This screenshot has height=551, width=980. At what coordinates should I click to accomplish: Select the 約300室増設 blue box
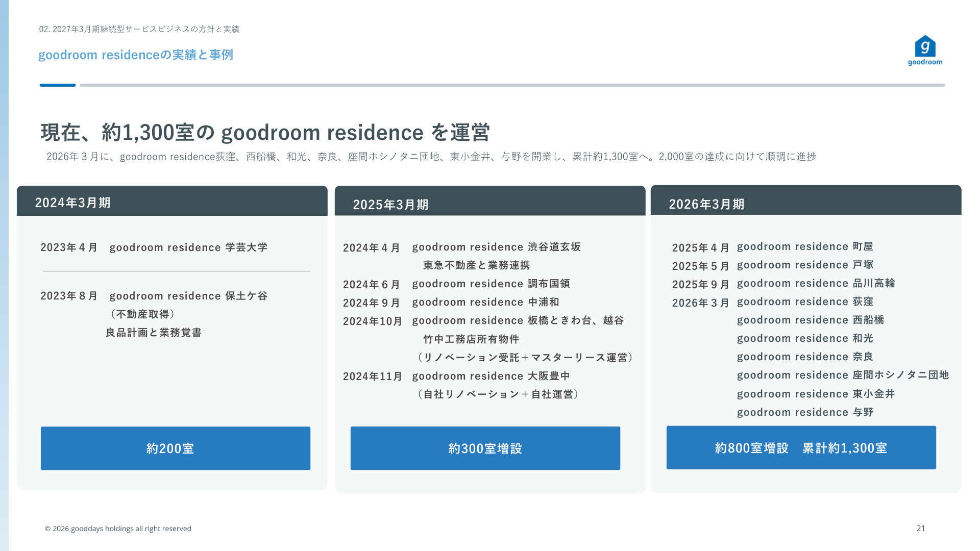[x=485, y=448]
